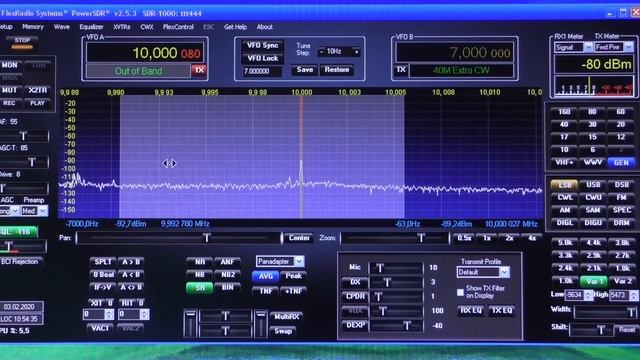Toggle the MUT mute button

(x=9, y=90)
